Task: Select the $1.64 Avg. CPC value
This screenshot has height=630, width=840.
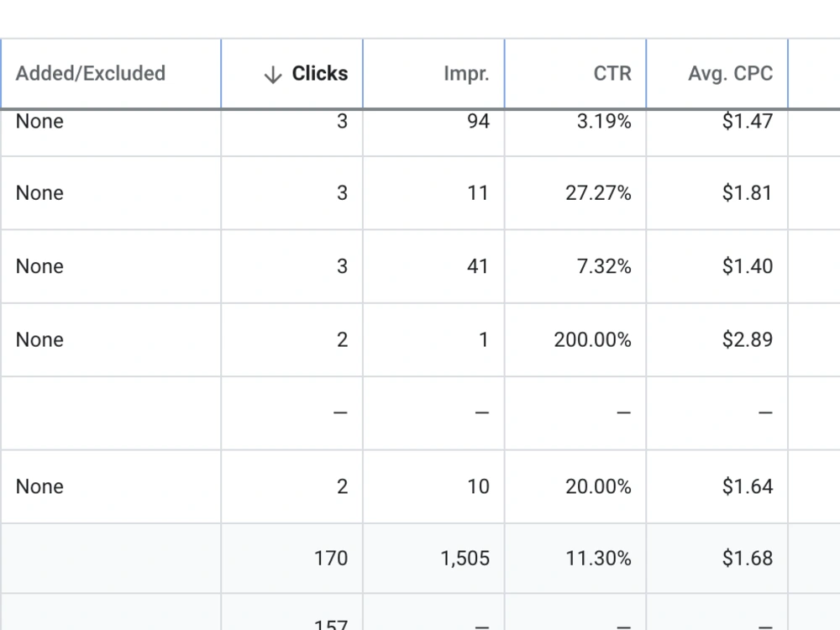Action: (x=748, y=486)
